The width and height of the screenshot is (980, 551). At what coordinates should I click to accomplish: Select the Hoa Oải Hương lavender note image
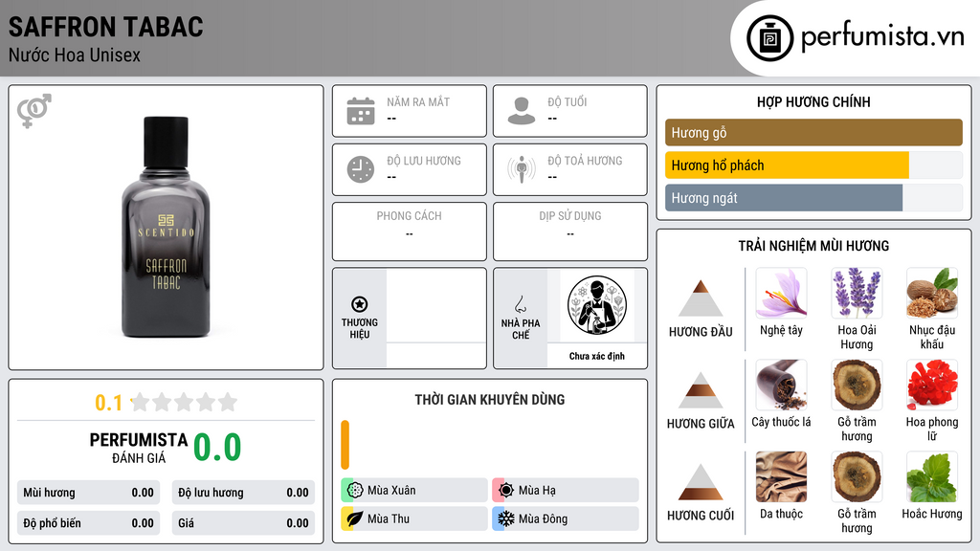coord(857,293)
